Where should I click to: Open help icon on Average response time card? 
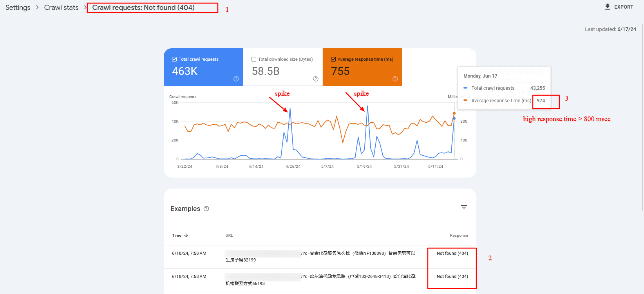pos(395,79)
